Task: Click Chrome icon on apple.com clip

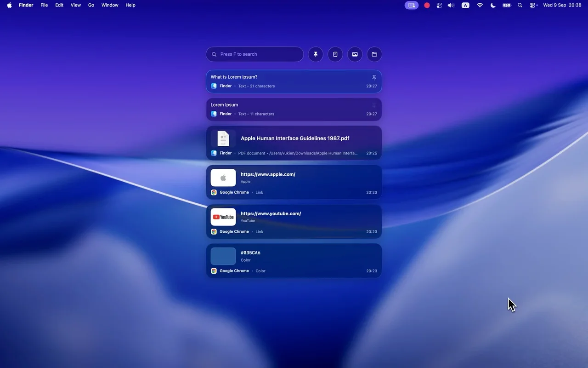Action: point(214,192)
